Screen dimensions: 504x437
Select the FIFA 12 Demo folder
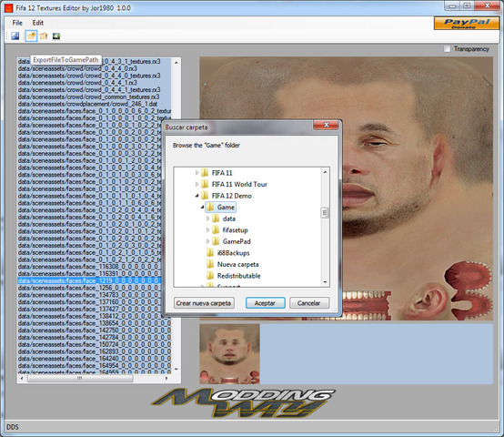pos(231,196)
